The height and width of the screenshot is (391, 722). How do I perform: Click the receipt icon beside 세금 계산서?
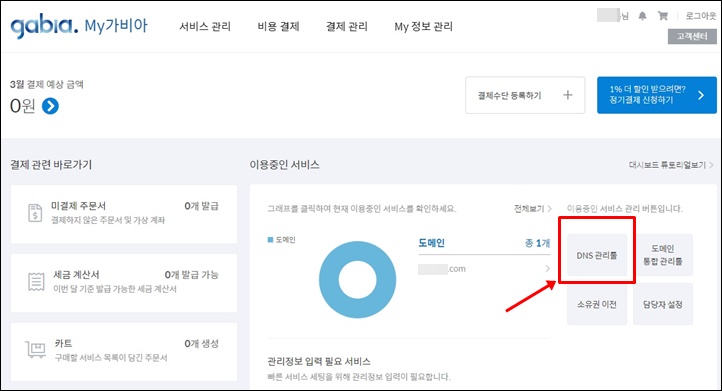pyautogui.click(x=36, y=281)
